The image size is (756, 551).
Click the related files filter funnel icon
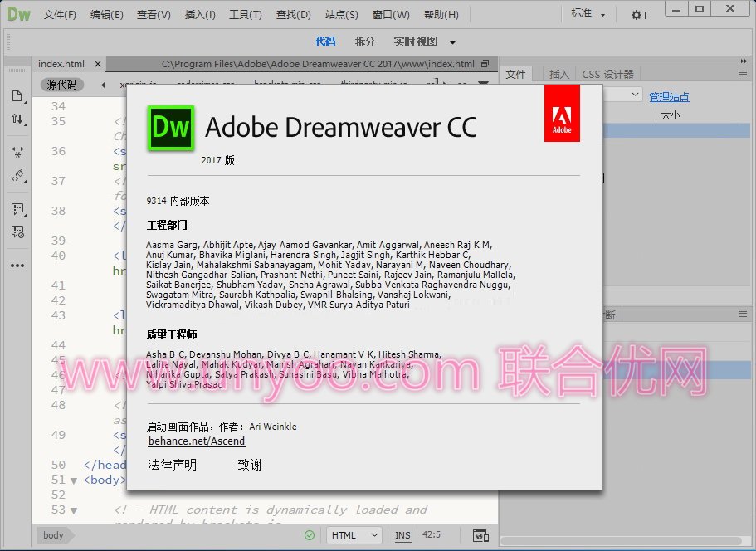[483, 84]
